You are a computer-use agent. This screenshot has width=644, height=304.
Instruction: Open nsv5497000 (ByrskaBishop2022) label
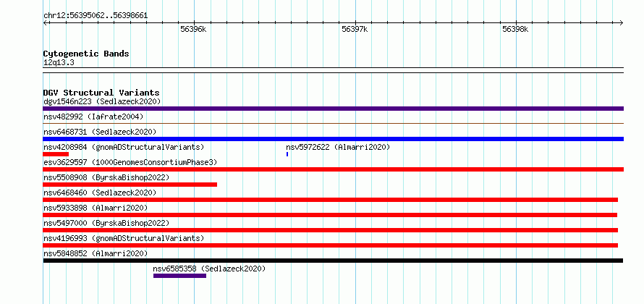click(x=106, y=223)
